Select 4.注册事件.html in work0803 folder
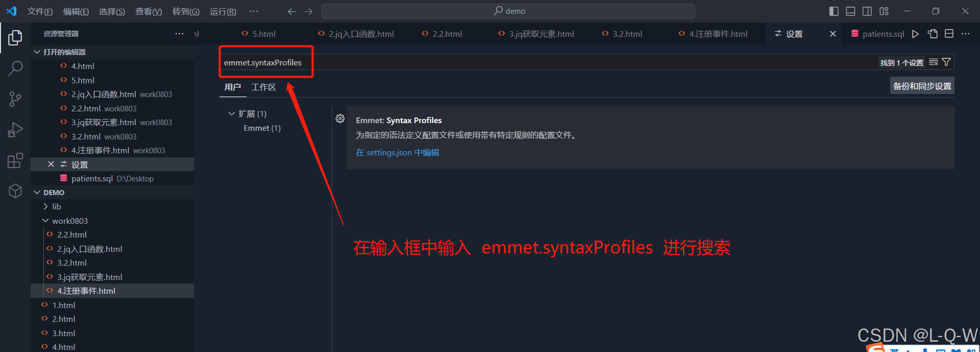This screenshot has width=980, height=352. pos(112,291)
